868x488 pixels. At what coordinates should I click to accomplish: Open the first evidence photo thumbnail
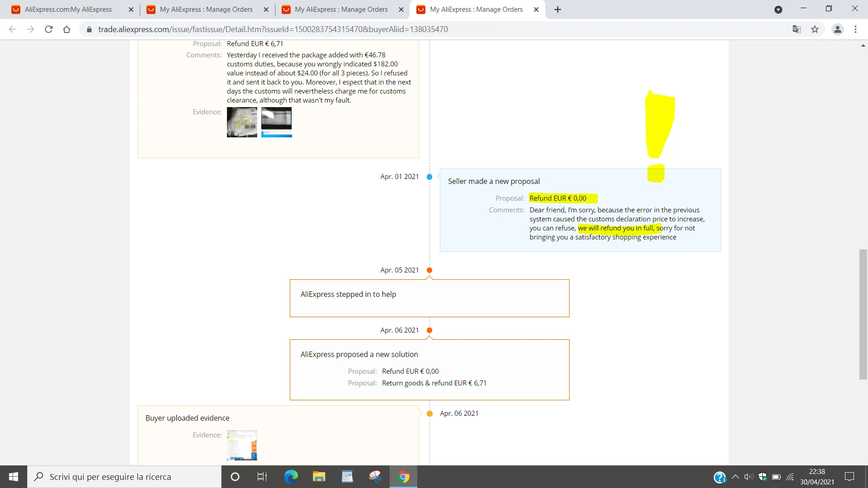242,122
